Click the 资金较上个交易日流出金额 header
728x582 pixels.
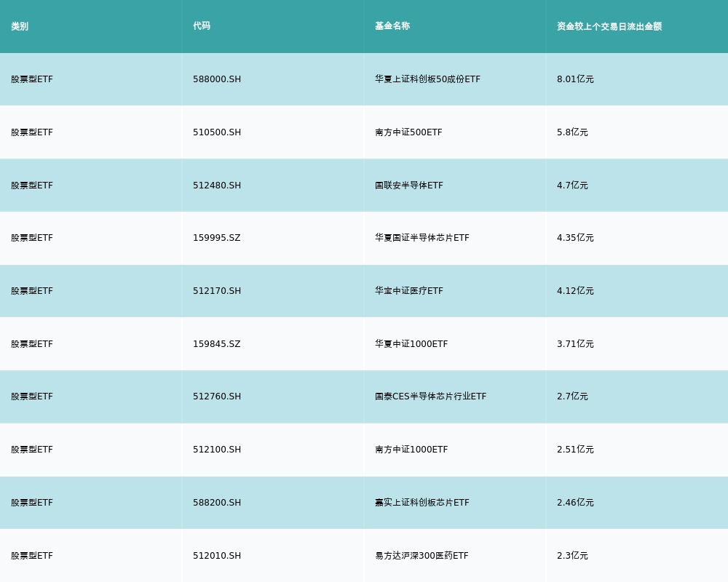609,26
